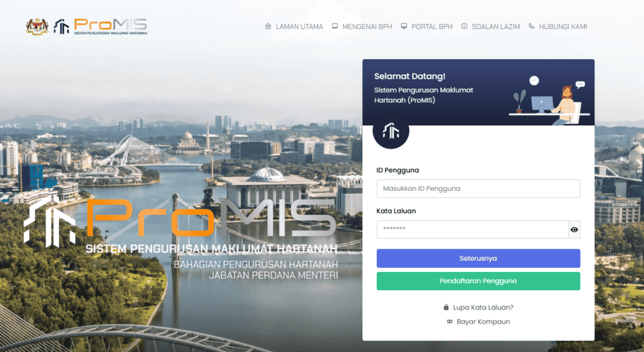Image resolution: width=644 pixels, height=352 pixels.
Task: Open the Hubungi Kami page
Action: click(563, 26)
